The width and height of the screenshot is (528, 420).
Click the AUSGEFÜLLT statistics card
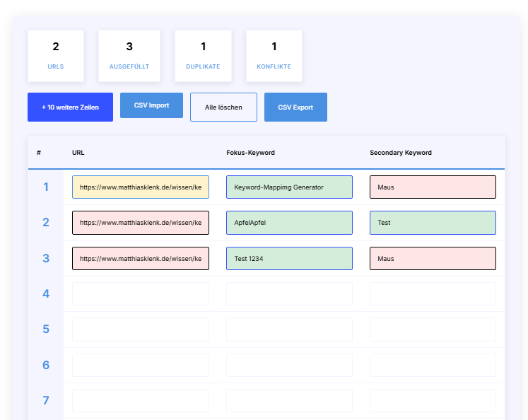(129, 56)
